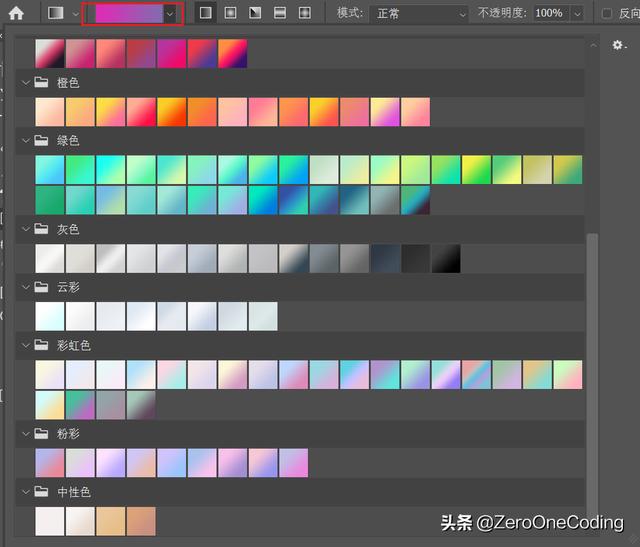Collapse the 橙色 gradient folder
This screenshot has width=640, height=547.
click(x=26, y=83)
